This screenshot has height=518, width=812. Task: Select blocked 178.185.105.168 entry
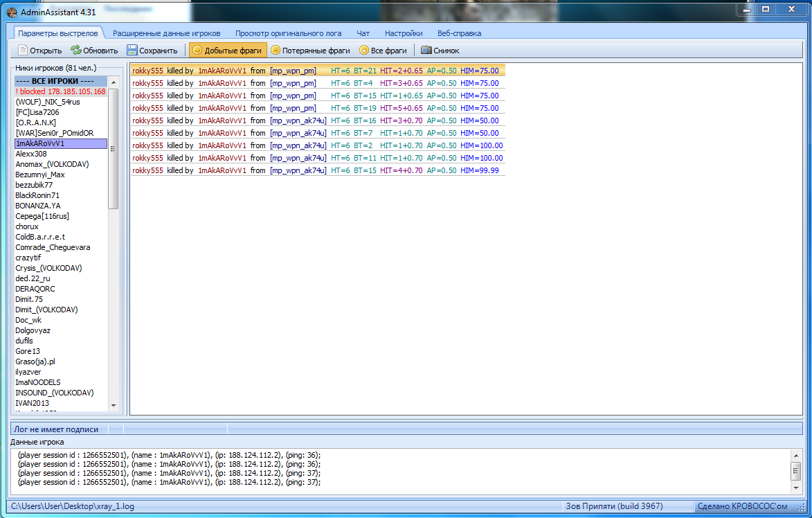tap(61, 91)
